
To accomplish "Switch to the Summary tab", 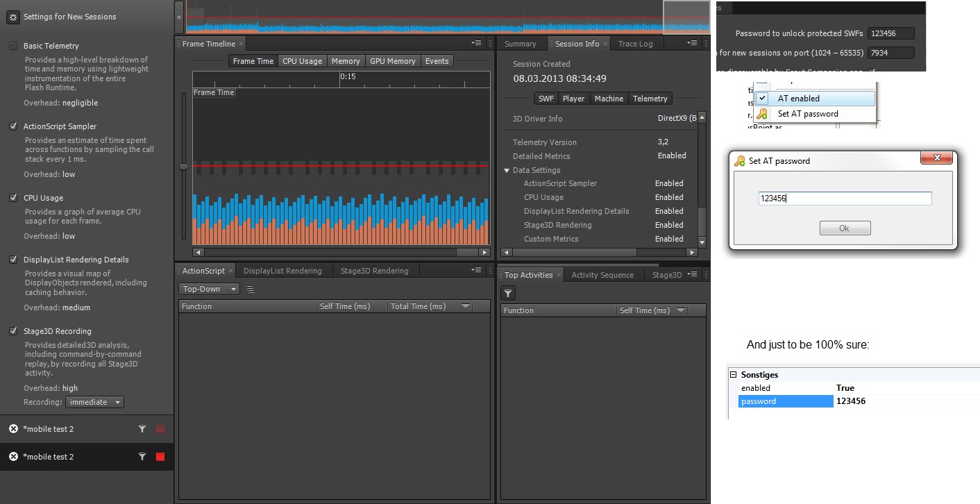I will pos(521,44).
